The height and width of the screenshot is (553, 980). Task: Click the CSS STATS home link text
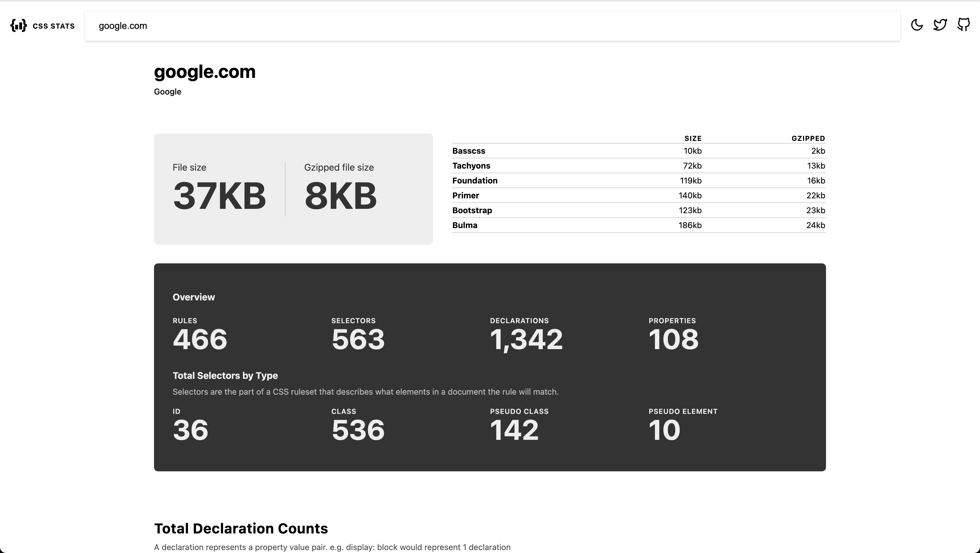[x=54, y=26]
